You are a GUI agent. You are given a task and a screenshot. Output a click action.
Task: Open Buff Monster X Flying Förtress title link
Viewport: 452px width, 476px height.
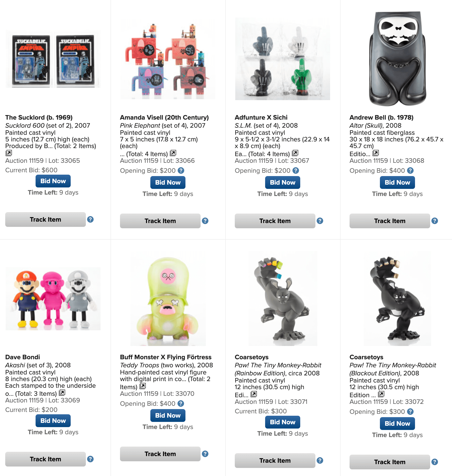click(x=166, y=357)
